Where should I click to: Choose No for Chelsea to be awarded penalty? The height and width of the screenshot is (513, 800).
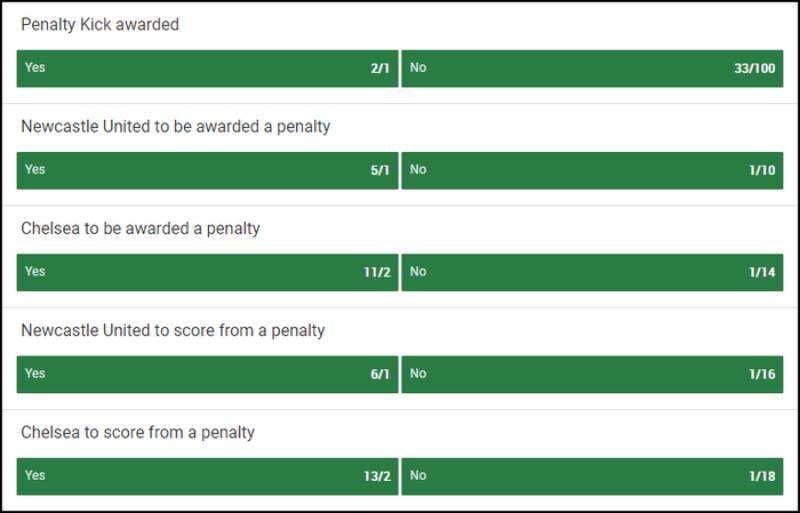pyautogui.click(x=592, y=272)
